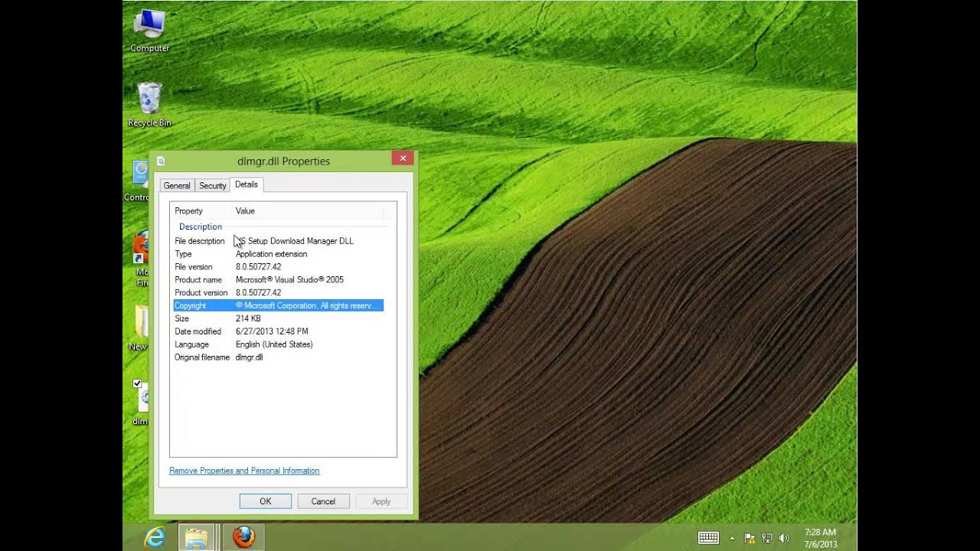Click the English (United States) value
This screenshot has height=551, width=980.
pos(274,344)
